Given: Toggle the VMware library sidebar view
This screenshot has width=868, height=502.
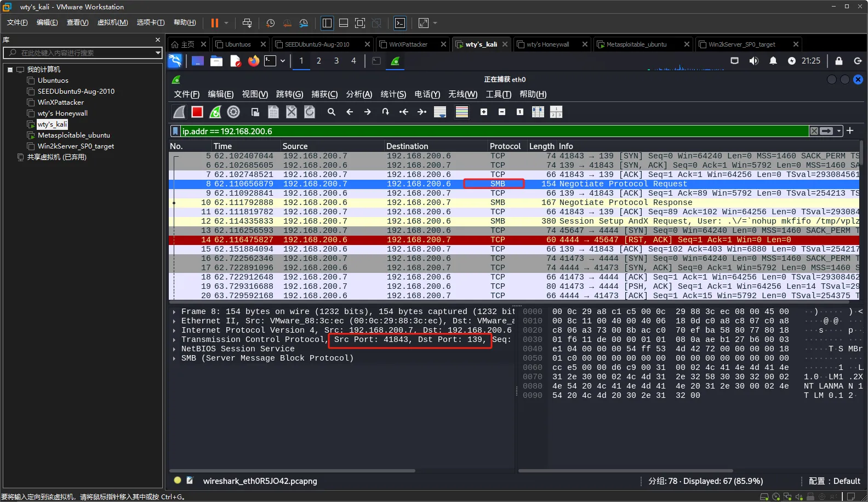Looking at the screenshot, I should 327,23.
